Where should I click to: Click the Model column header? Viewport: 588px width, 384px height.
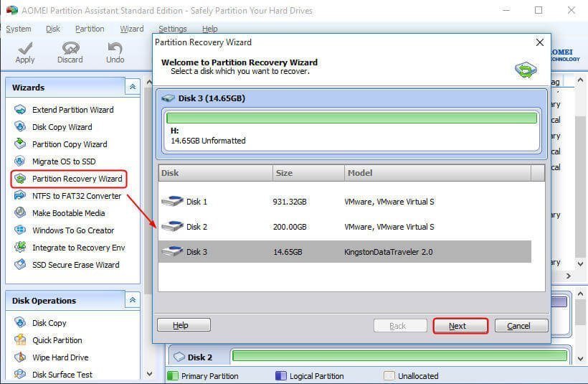coord(437,173)
